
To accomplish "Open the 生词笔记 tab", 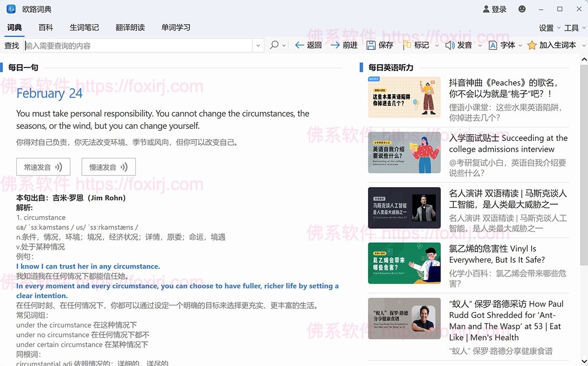I will pyautogui.click(x=84, y=27).
